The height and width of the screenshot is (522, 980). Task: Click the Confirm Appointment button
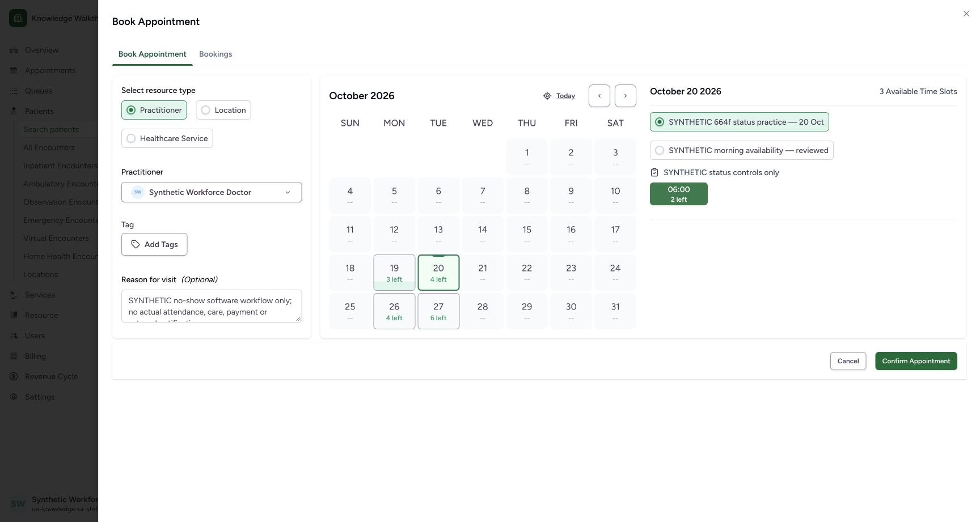[x=916, y=361]
